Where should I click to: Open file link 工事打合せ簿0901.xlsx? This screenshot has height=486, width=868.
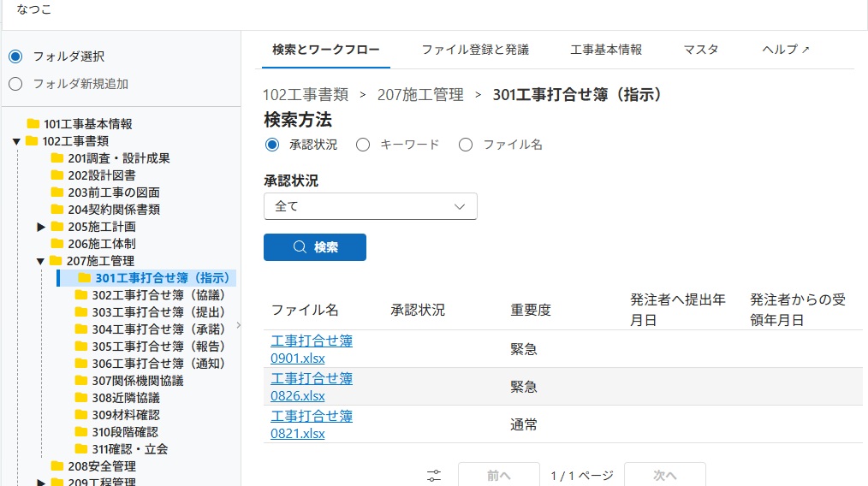tap(312, 349)
